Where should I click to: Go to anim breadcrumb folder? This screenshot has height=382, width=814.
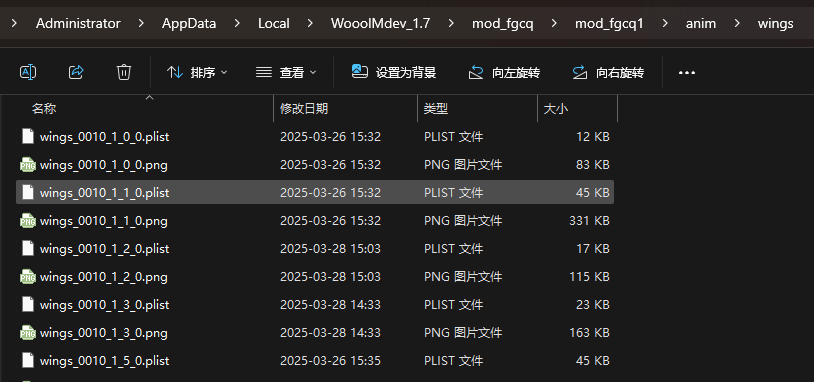point(701,23)
